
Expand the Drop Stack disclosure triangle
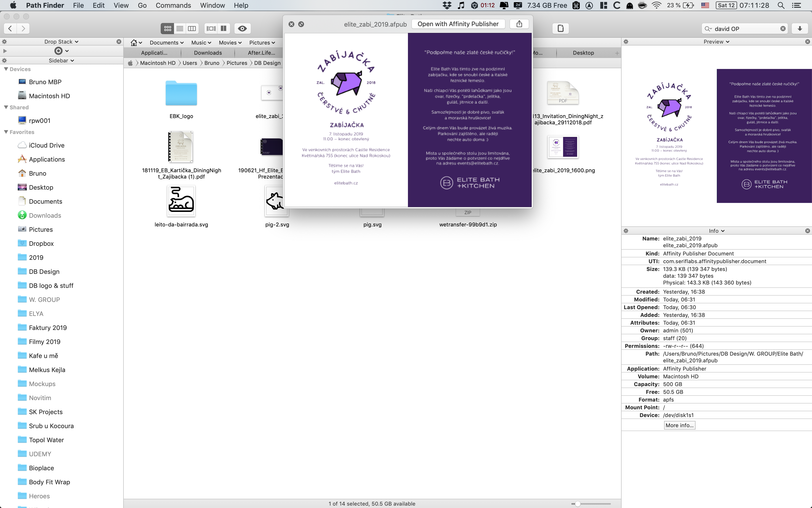(x=5, y=51)
